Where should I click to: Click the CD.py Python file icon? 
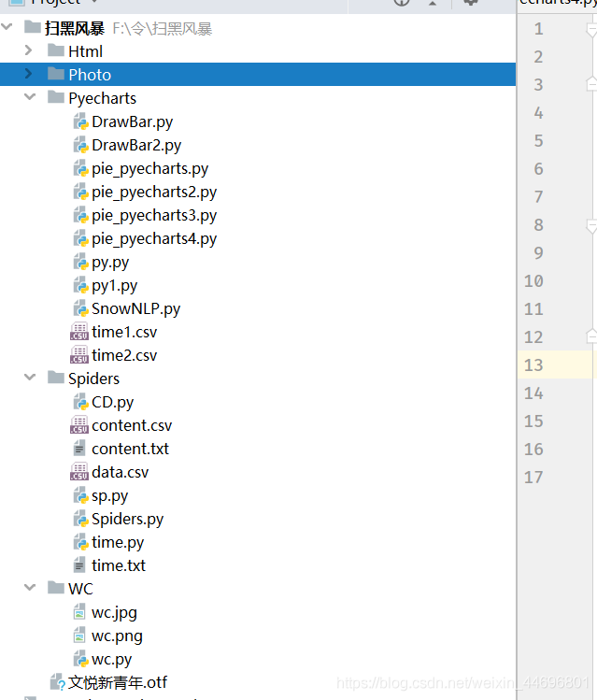pos(80,402)
